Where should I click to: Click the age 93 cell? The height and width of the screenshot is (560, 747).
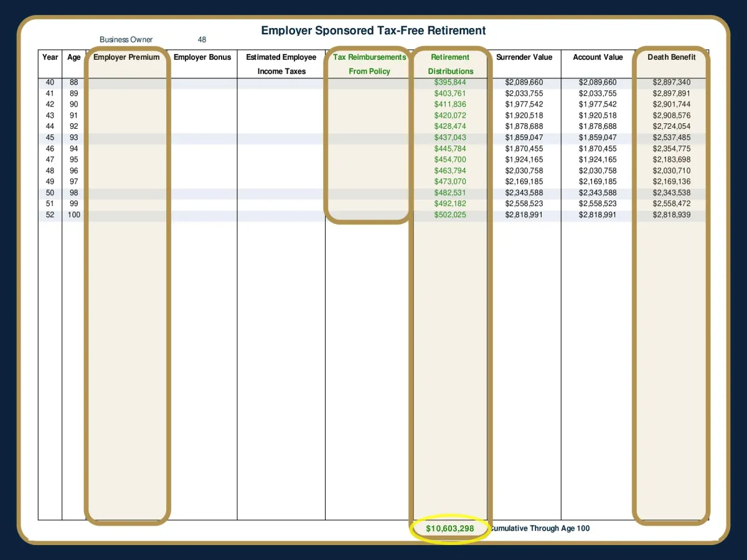point(74,138)
